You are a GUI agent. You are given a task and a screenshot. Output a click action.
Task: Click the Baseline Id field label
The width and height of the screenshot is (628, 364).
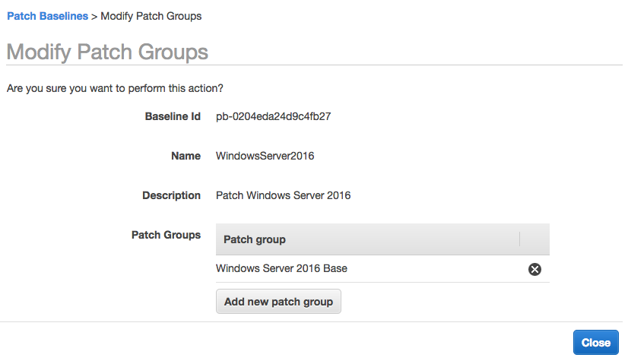coord(173,117)
